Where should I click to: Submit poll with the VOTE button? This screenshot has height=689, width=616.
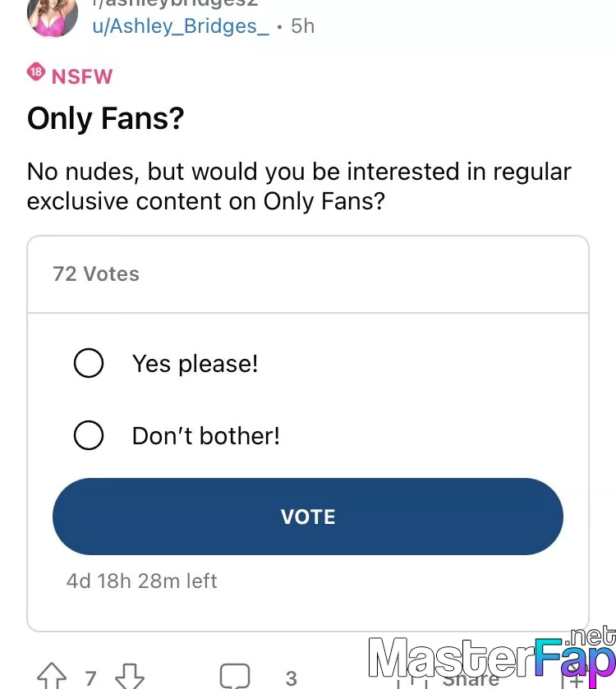[307, 517]
